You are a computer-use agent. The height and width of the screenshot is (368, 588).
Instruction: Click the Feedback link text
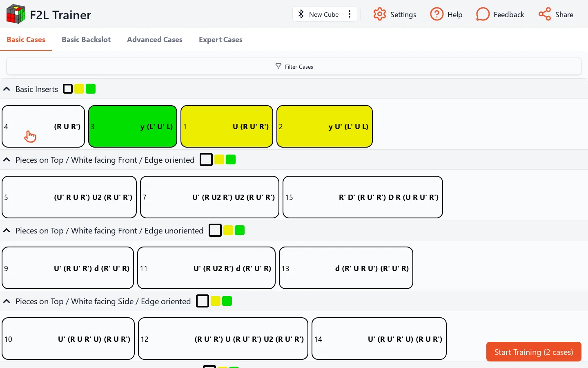click(x=509, y=14)
